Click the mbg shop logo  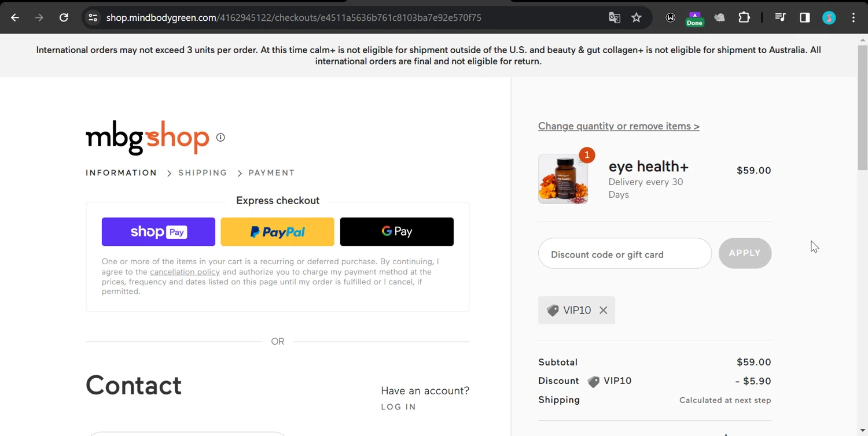pos(147,138)
